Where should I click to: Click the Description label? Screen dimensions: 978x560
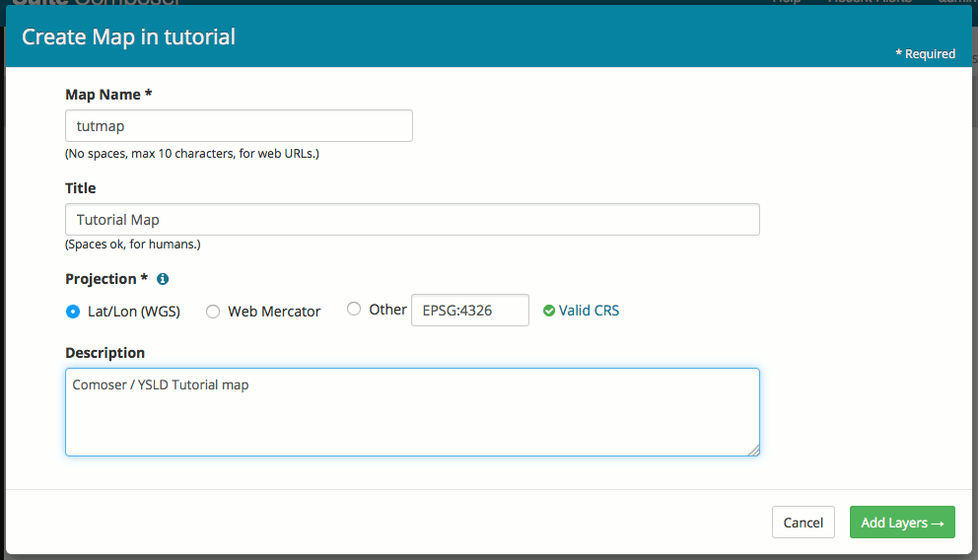[x=105, y=353]
